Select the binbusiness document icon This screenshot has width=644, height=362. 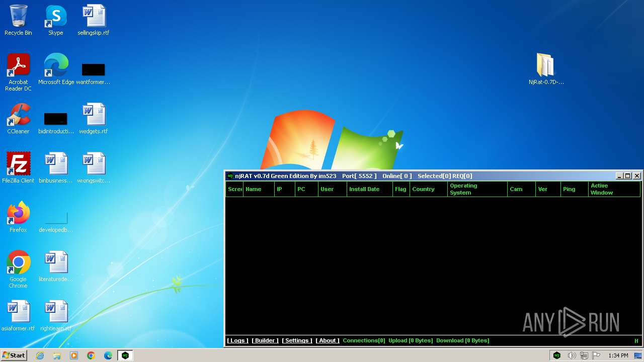coord(56,168)
